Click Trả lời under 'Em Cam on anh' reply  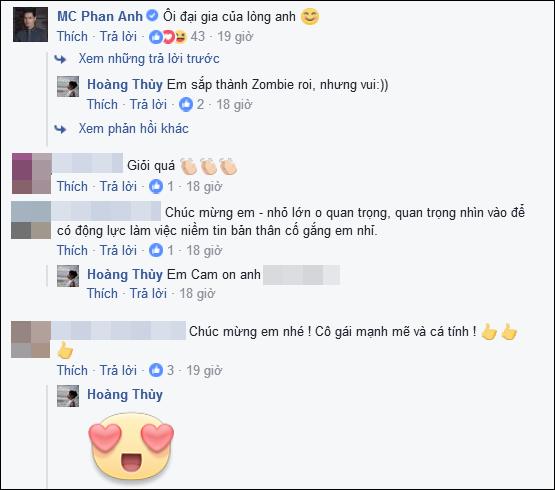(148, 294)
